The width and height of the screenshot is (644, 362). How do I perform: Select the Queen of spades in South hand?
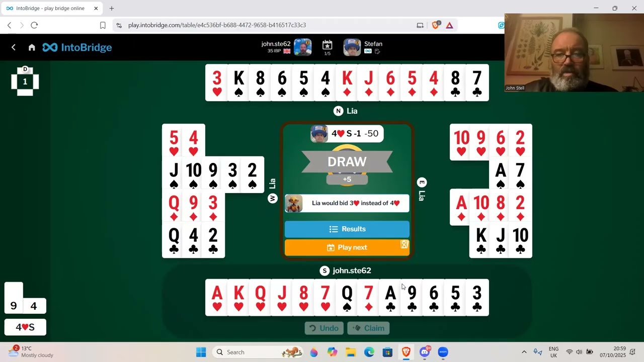(x=347, y=298)
